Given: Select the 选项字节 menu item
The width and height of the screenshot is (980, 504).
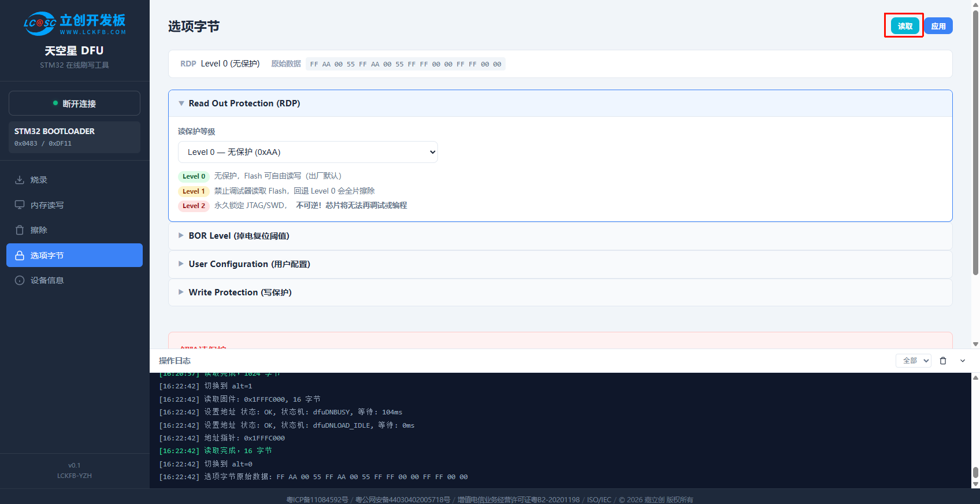Looking at the screenshot, I should (75, 255).
